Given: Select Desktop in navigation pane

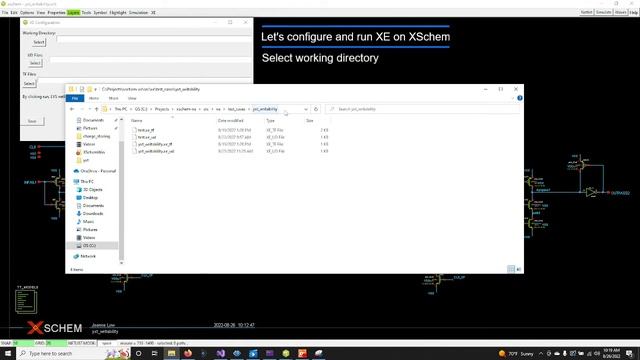Looking at the screenshot, I should click(90, 198).
